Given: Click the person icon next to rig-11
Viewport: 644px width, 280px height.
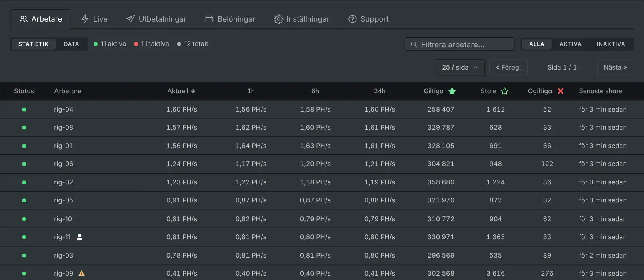Looking at the screenshot, I should tap(80, 237).
